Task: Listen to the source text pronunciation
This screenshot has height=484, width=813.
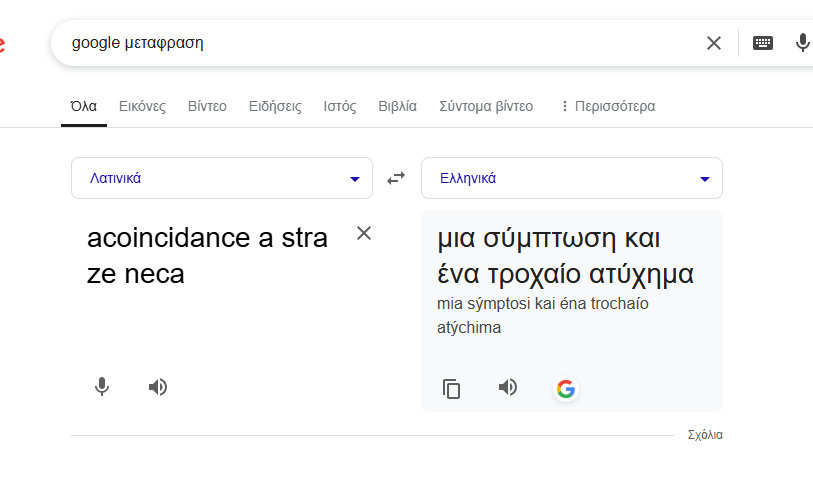Action: (157, 387)
